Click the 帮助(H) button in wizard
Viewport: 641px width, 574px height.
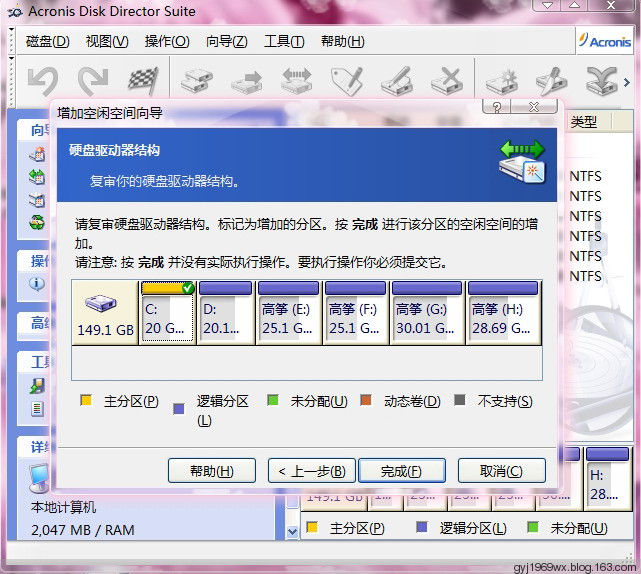[x=212, y=471]
